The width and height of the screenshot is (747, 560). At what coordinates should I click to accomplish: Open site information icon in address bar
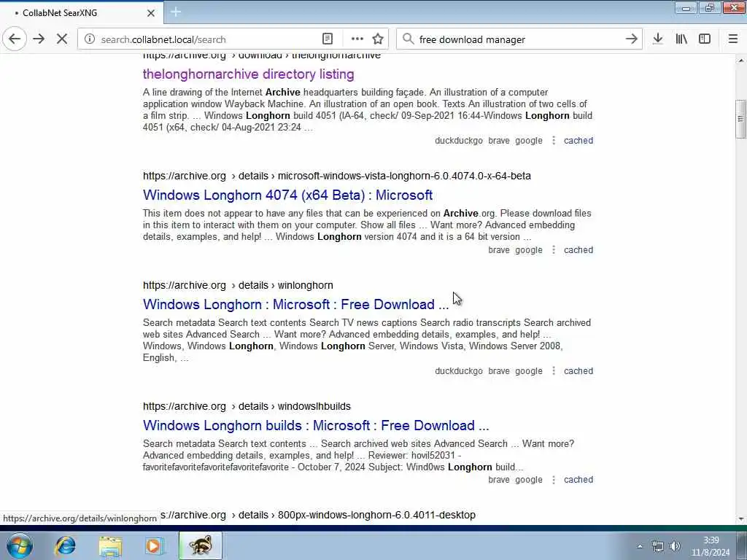click(x=90, y=39)
